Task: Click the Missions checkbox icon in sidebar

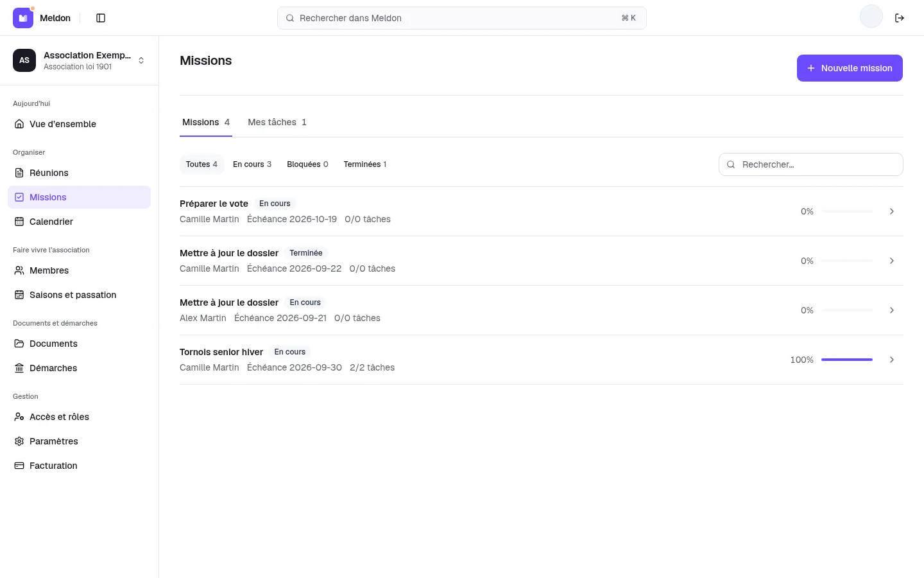Action: pyautogui.click(x=19, y=197)
